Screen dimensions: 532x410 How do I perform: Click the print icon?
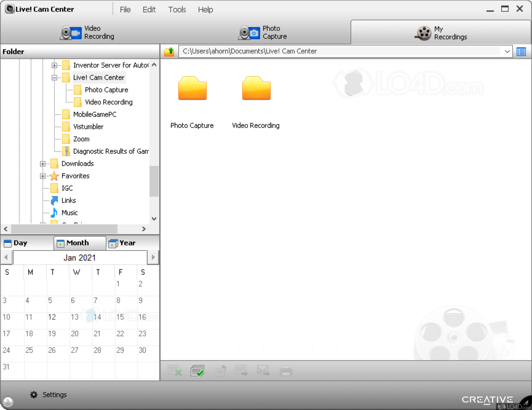pyautogui.click(x=286, y=371)
